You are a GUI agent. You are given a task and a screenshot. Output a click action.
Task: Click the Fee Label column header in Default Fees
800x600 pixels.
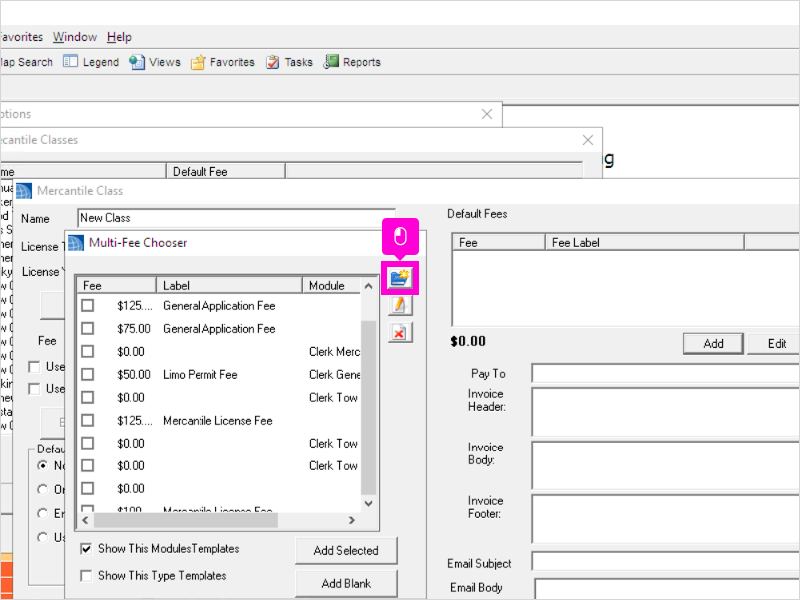pyautogui.click(x=644, y=243)
